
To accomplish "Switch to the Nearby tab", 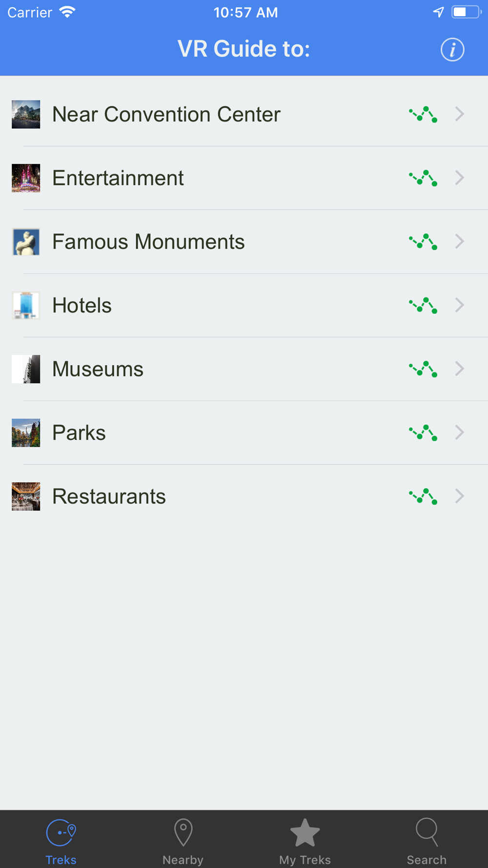I will pos(183,842).
